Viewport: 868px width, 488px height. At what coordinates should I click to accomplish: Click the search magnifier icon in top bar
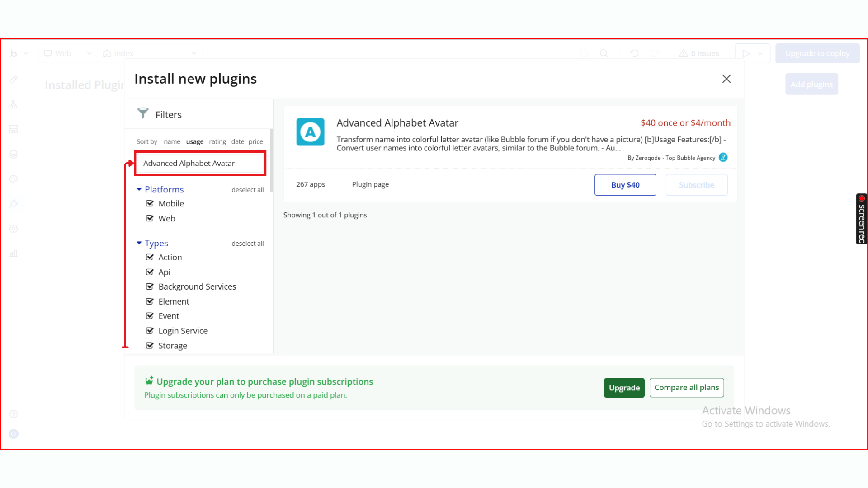coord(604,53)
